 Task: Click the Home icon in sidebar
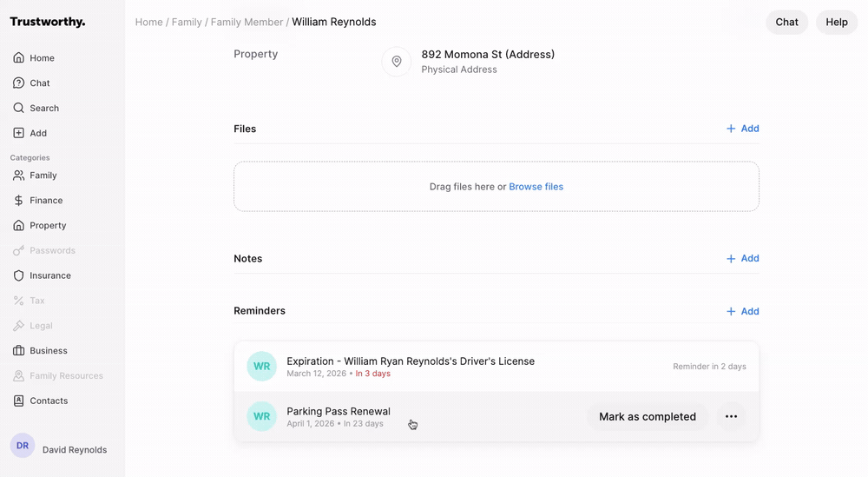pyautogui.click(x=18, y=58)
